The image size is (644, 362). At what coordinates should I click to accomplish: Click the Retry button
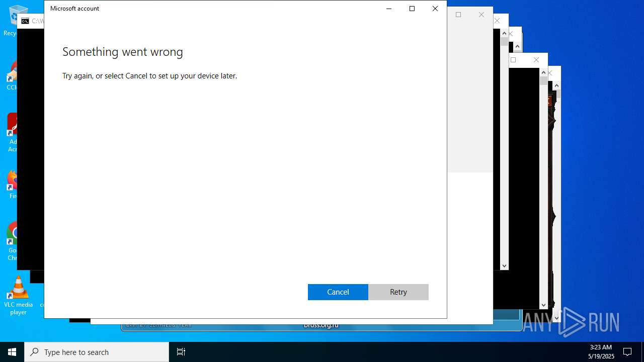(x=398, y=292)
